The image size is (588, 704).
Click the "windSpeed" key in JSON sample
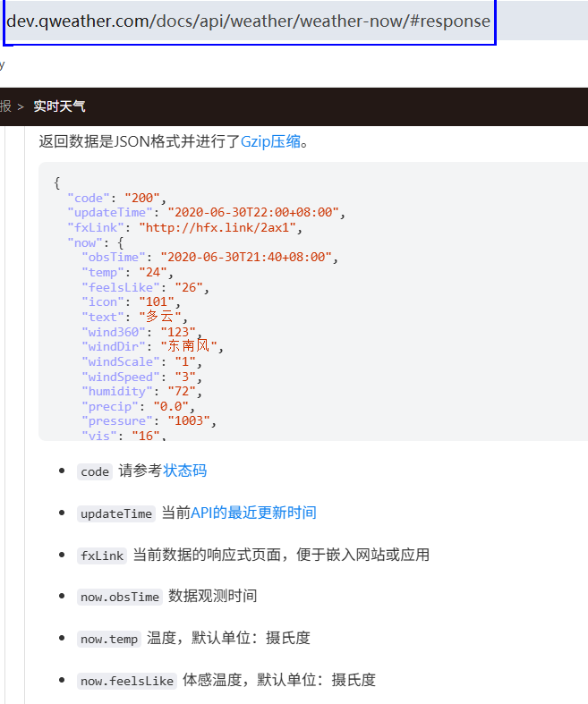tap(121, 377)
